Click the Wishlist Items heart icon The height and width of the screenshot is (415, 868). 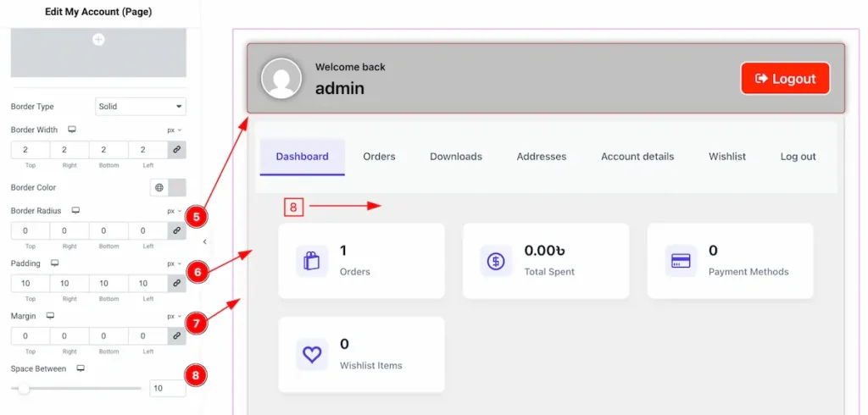(x=312, y=354)
